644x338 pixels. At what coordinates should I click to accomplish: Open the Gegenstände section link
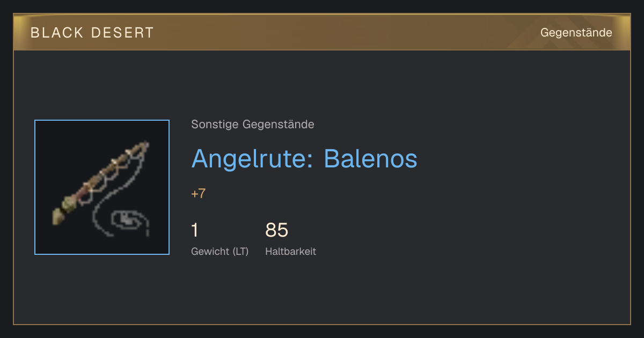click(576, 33)
